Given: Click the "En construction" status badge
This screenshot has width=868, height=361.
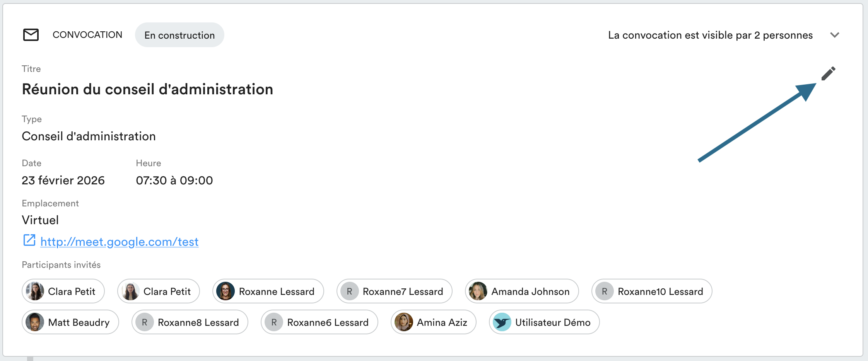Looking at the screenshot, I should coord(179,35).
